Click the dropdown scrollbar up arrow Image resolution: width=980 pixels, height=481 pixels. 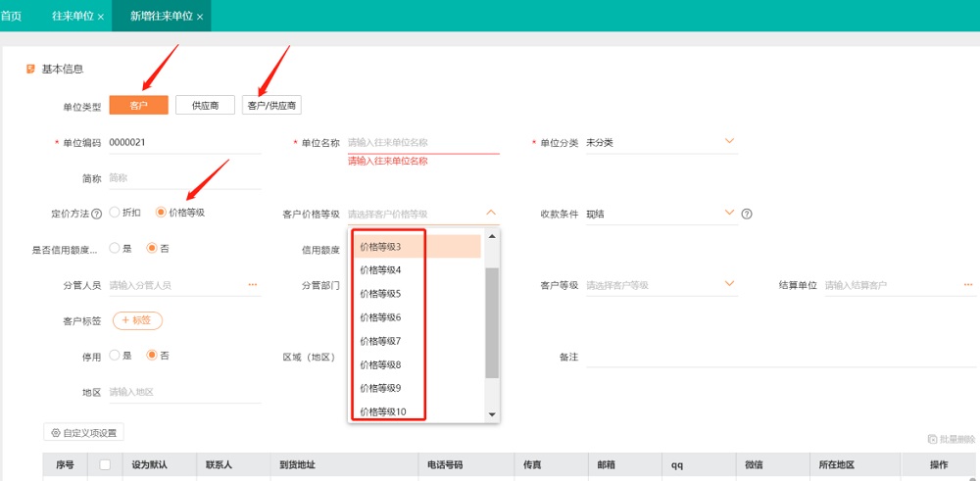(x=492, y=236)
